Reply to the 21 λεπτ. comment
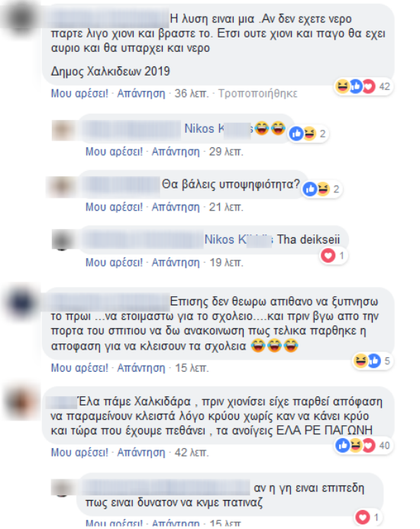 click(x=176, y=207)
